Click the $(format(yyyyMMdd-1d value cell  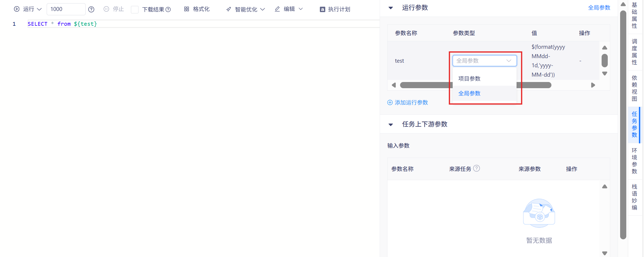click(x=548, y=61)
